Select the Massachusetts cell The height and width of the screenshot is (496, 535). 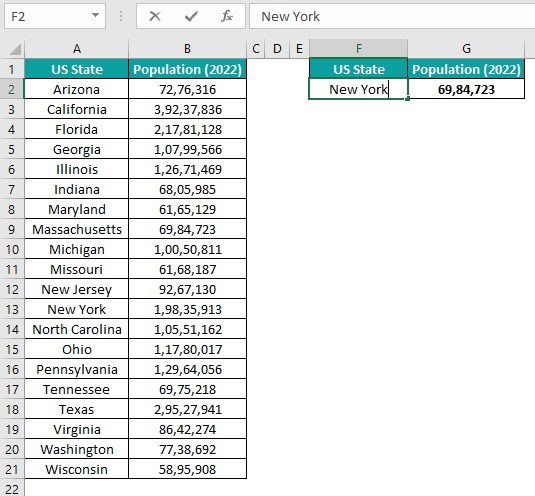coord(77,229)
